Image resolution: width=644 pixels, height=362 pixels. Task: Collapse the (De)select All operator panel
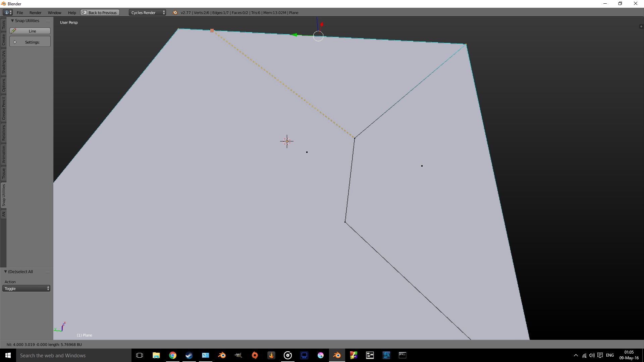5,271
